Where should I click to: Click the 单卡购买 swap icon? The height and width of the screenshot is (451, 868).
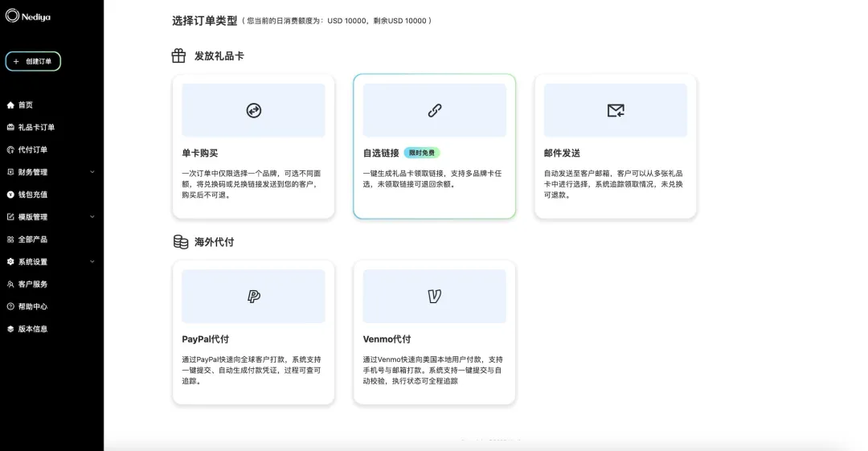(x=253, y=111)
